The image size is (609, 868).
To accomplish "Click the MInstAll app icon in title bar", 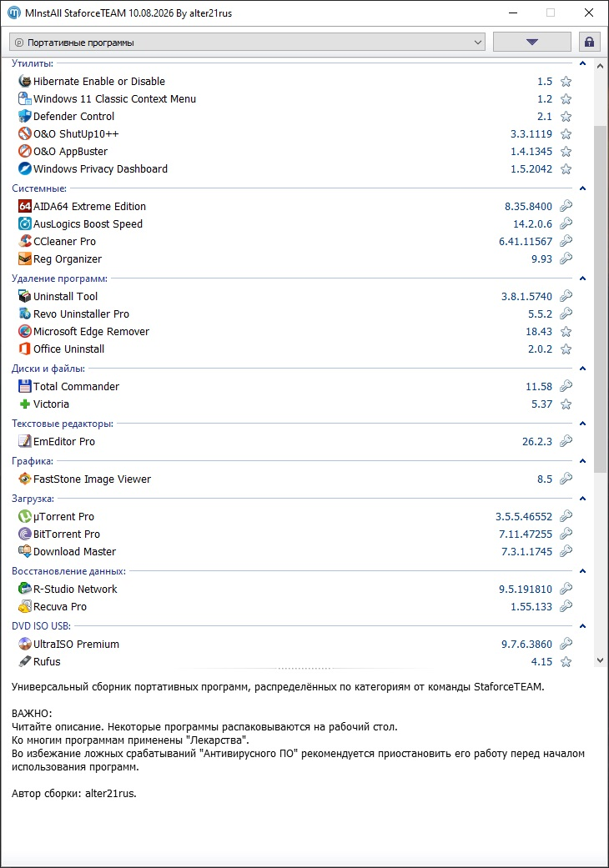I will (x=14, y=13).
